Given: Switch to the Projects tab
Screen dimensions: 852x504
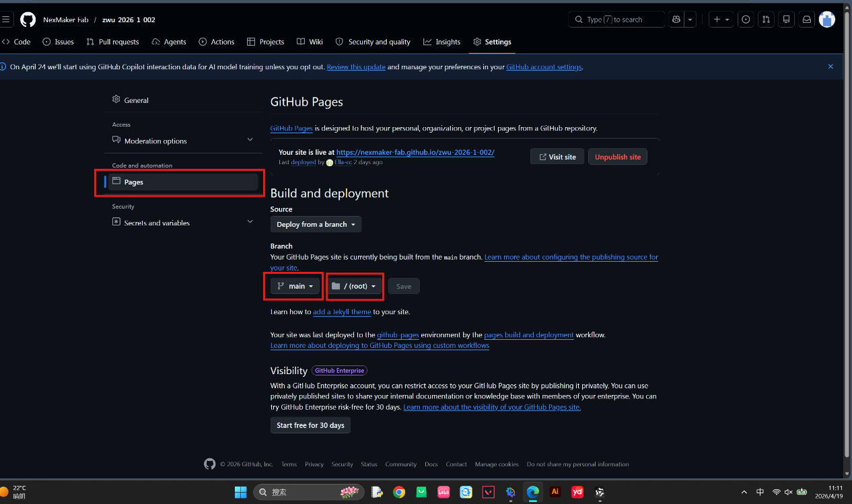Looking at the screenshot, I should pos(266,42).
